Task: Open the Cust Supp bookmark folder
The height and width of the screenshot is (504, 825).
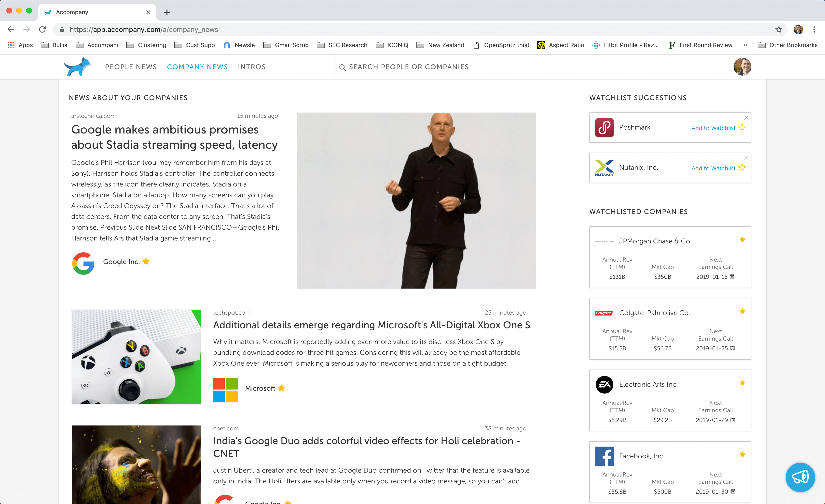Action: [194, 45]
